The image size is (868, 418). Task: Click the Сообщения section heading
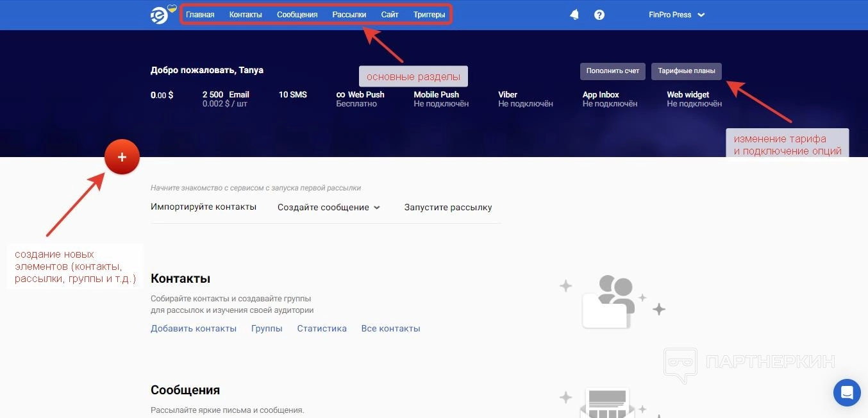pos(185,390)
